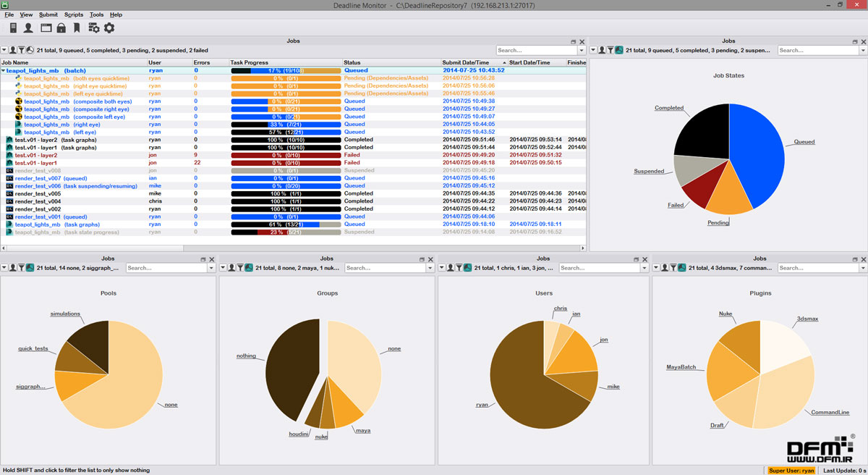This screenshot has width=868, height=475.
Task: Click the slave/computer icon in the main toolbar
Action: coord(12,28)
